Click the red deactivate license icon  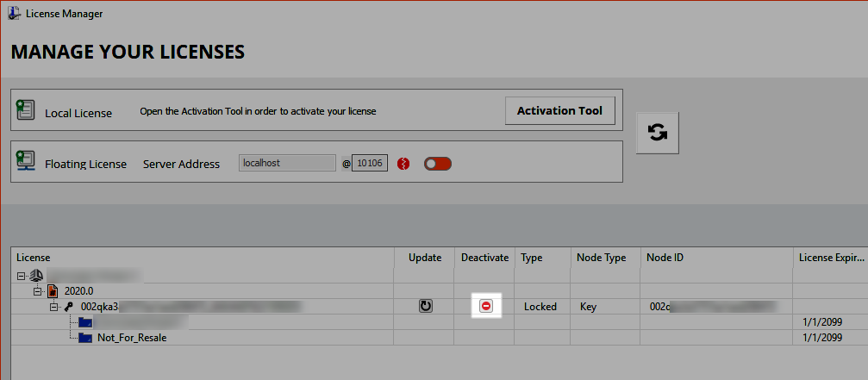pyautogui.click(x=486, y=306)
